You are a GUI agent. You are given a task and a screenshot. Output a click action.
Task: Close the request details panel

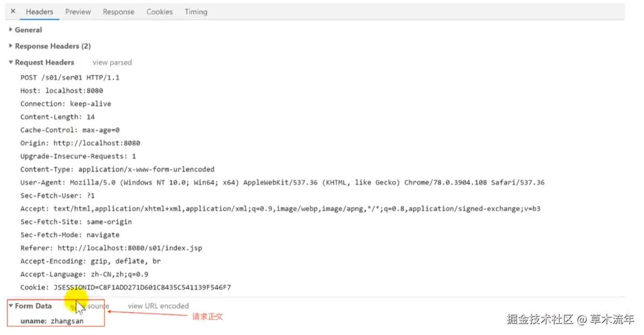13,12
